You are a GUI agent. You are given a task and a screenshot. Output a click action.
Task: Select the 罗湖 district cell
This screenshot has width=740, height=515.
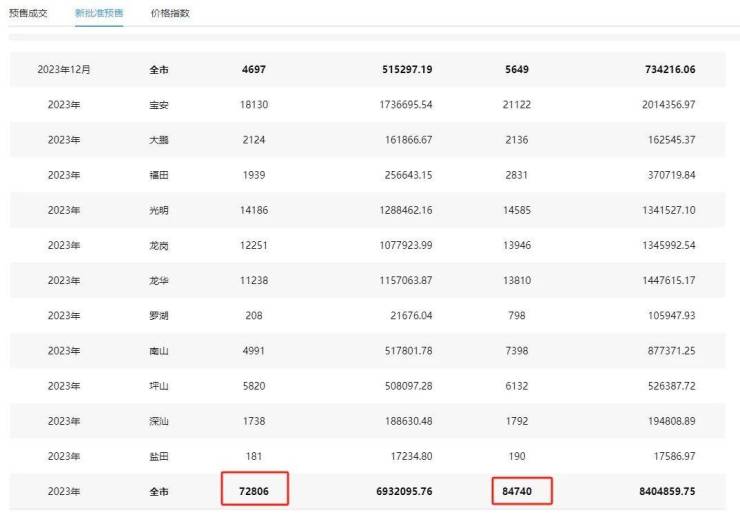159,316
